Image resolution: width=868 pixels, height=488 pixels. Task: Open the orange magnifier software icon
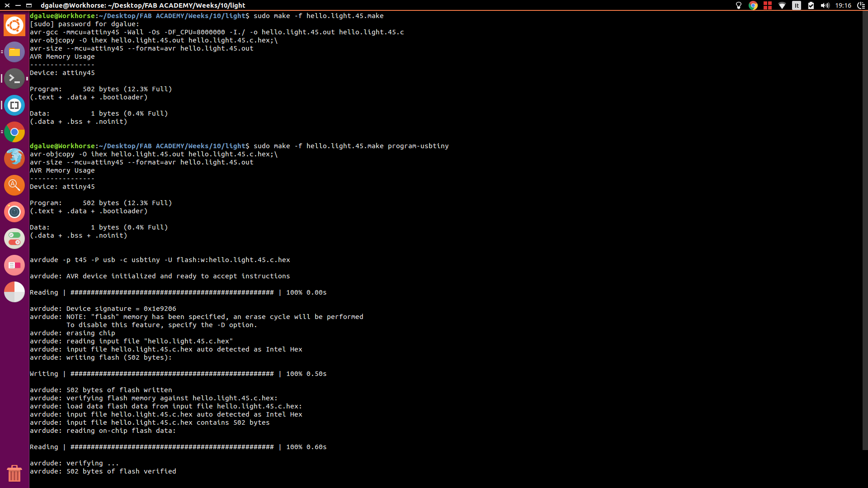14,185
